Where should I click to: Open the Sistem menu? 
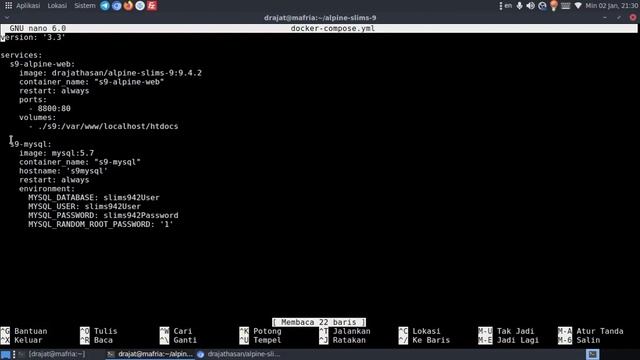coord(84,6)
